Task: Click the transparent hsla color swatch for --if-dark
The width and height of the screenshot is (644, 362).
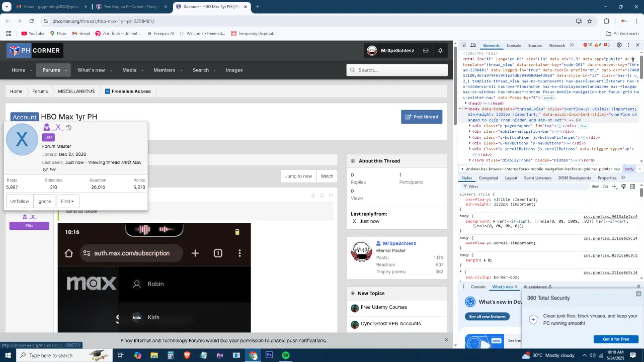Action: [474, 226]
